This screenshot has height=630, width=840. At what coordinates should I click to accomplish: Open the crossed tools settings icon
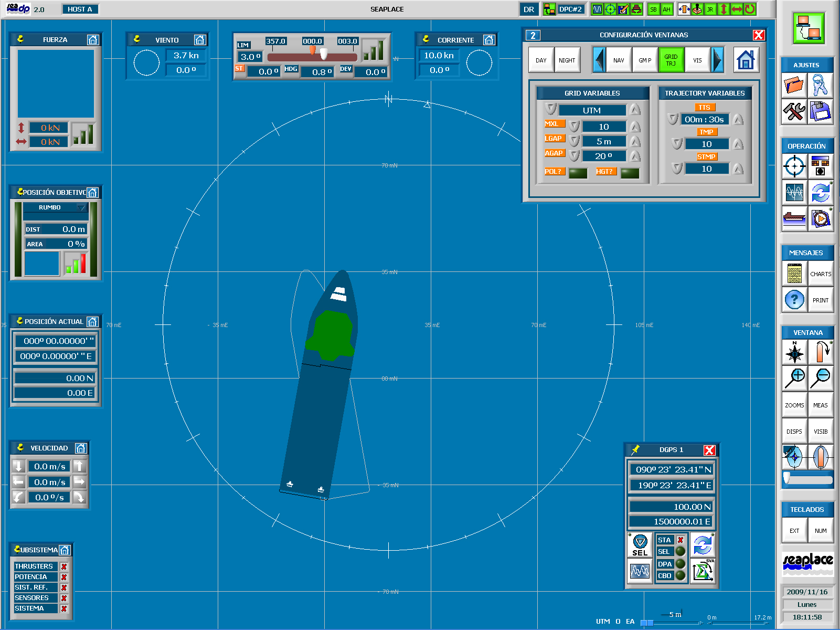coord(794,111)
